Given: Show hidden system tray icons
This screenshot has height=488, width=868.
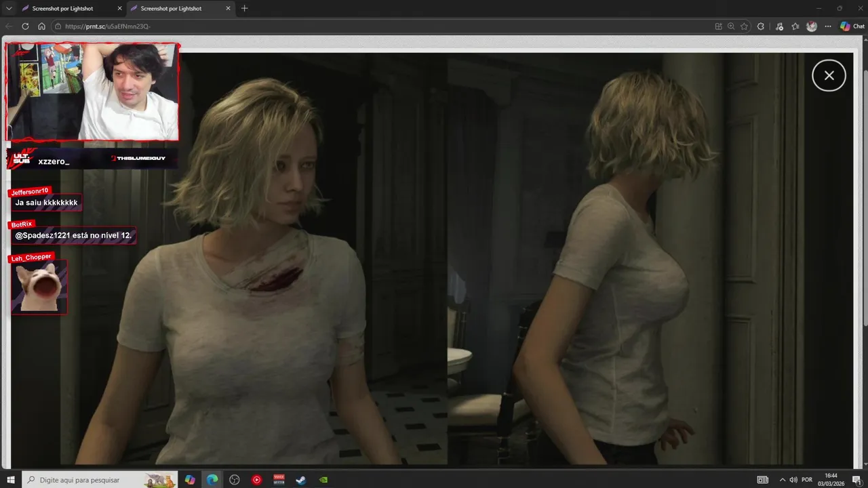Looking at the screenshot, I should click(783, 480).
